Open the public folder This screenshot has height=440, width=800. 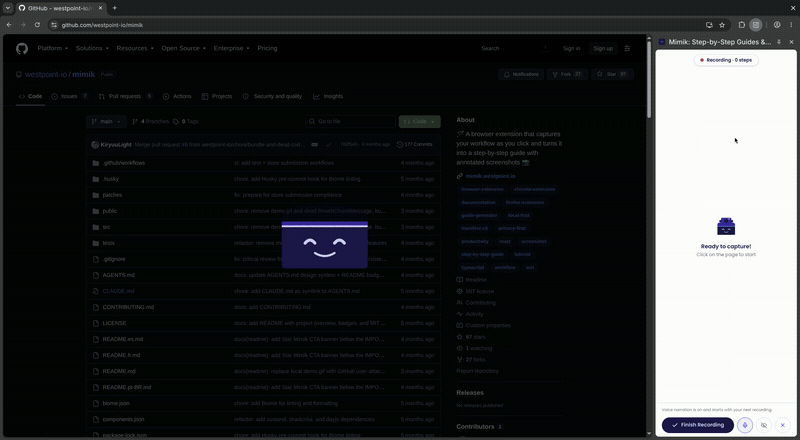pos(110,211)
